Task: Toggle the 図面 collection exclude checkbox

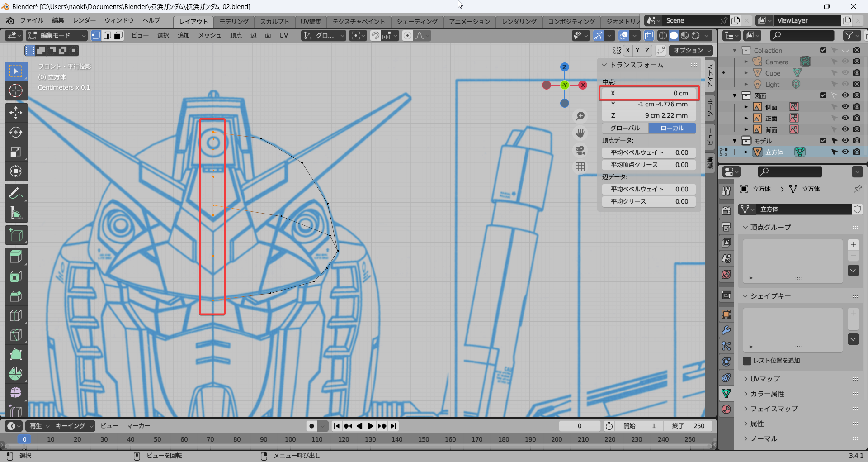Action: point(823,95)
